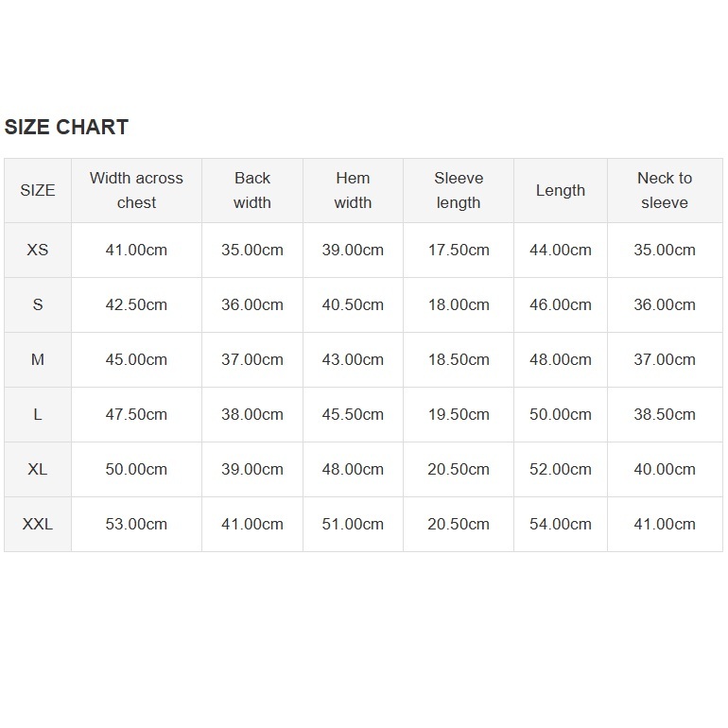The image size is (728, 728).
Task: Select the Length column header
Action: pos(561,190)
